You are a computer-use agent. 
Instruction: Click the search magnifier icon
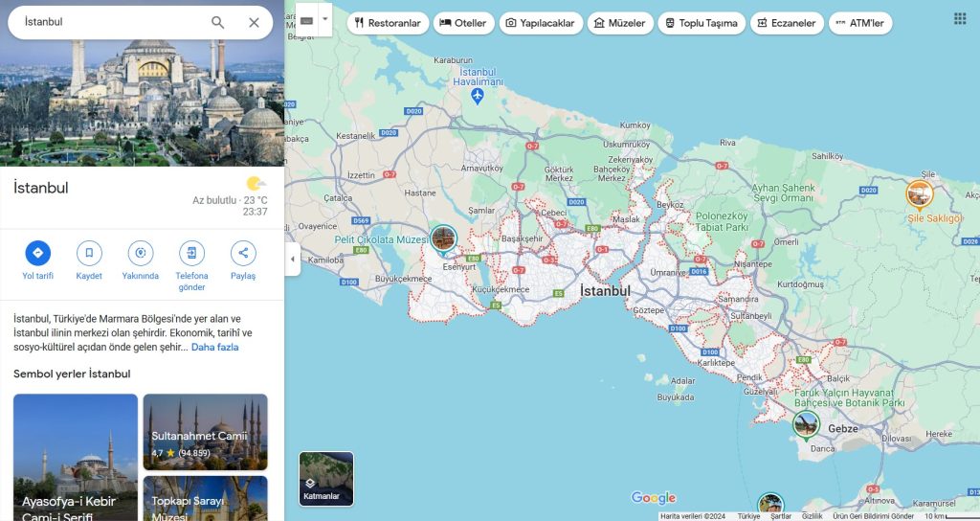(x=217, y=23)
